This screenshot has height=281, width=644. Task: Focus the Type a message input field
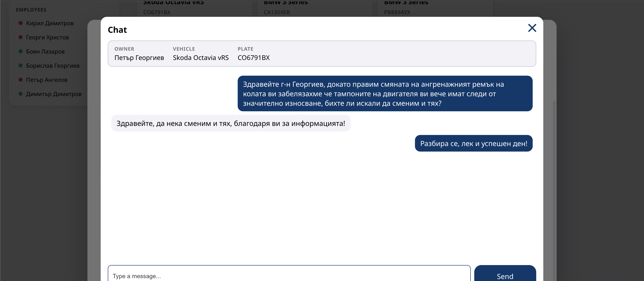289,273
